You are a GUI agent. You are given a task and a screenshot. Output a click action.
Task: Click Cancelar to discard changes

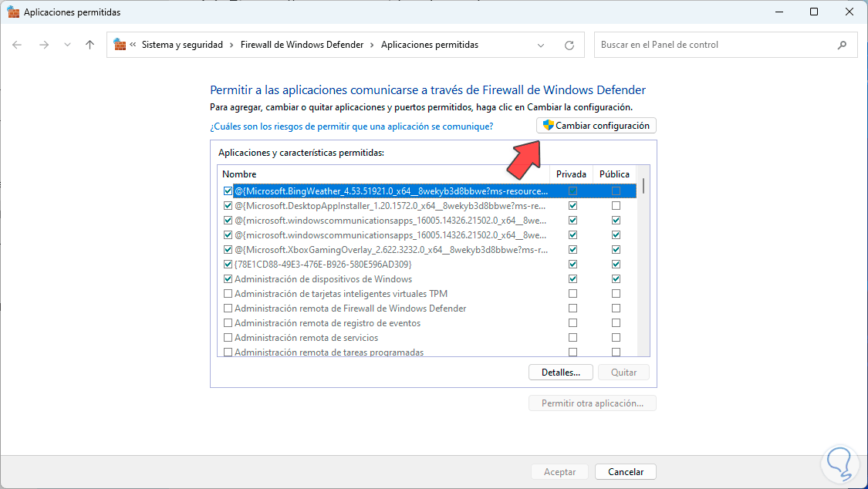(x=626, y=472)
